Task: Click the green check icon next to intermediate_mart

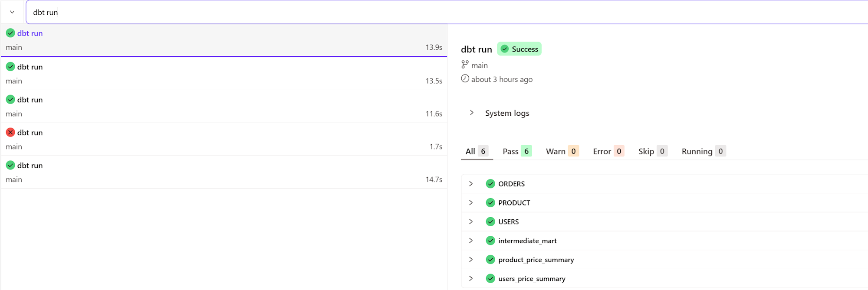Action: pyautogui.click(x=490, y=241)
